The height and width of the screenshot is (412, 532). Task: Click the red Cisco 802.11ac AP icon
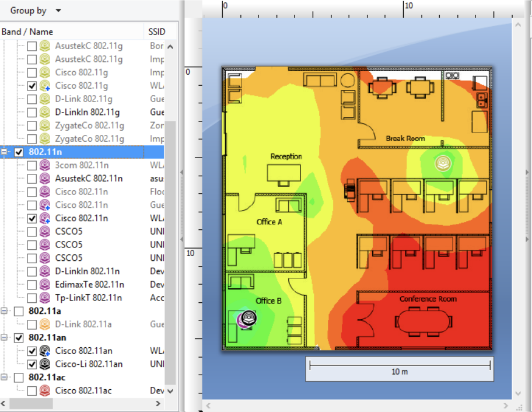44,391
